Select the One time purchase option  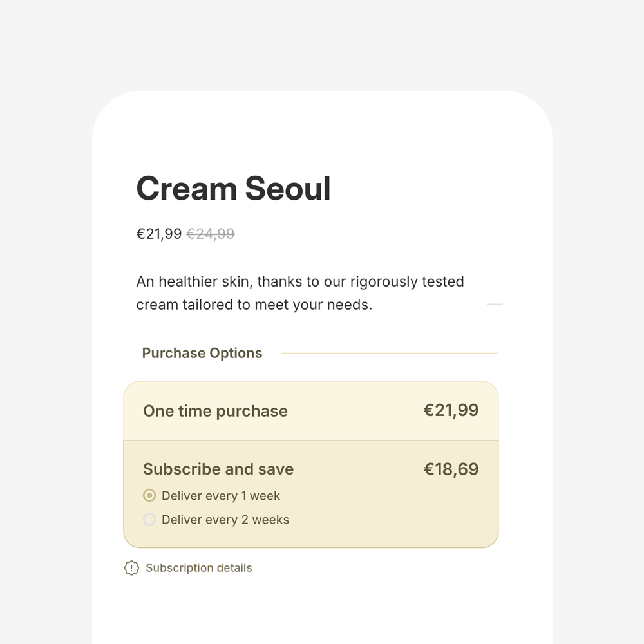tap(311, 411)
